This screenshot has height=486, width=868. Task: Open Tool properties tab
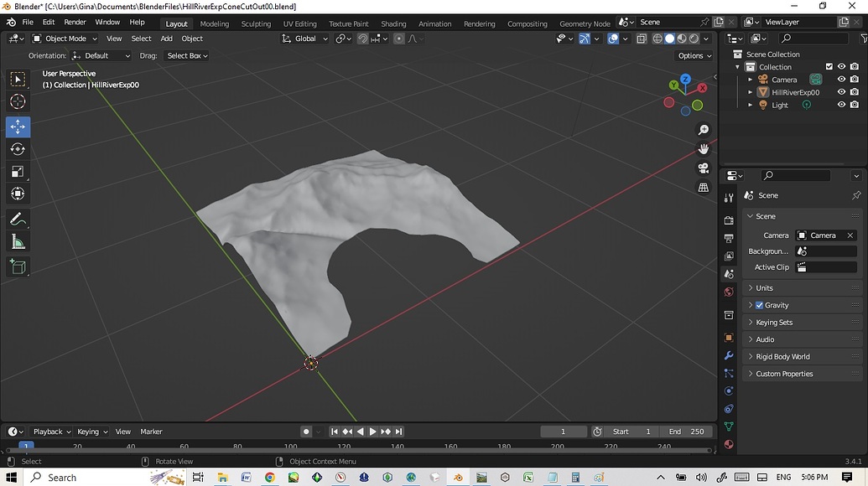click(x=729, y=198)
